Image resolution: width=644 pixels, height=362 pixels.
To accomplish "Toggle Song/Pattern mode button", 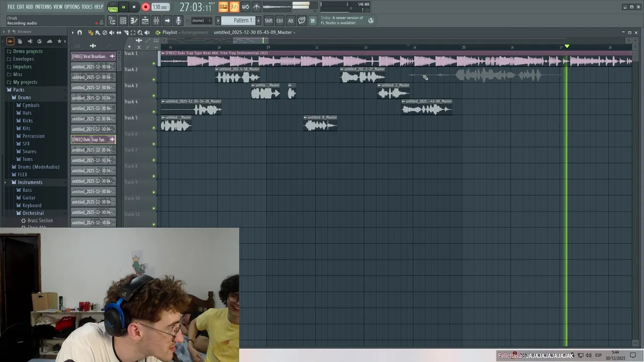I will pyautogui.click(x=113, y=8).
